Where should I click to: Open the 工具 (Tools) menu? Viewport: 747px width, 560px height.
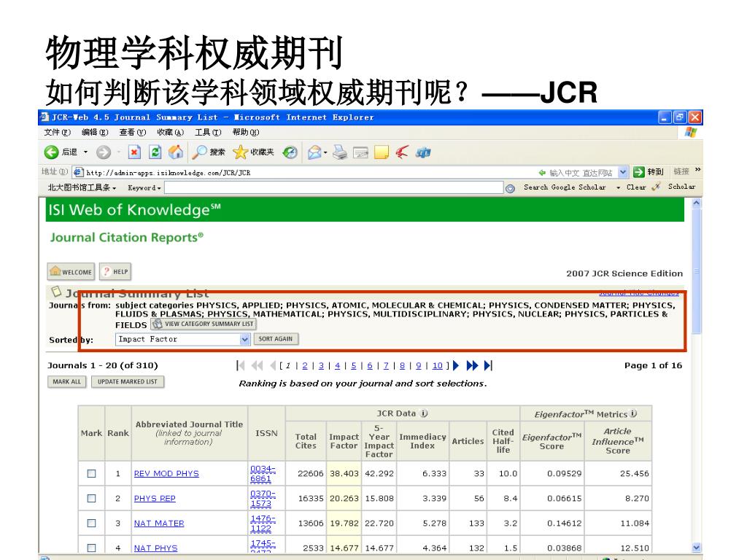tap(208, 133)
